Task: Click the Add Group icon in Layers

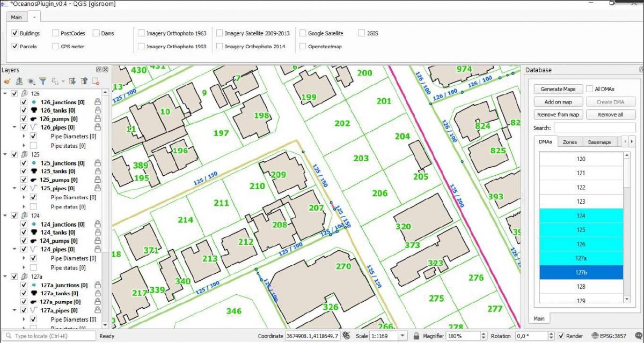Action: [x=19, y=81]
